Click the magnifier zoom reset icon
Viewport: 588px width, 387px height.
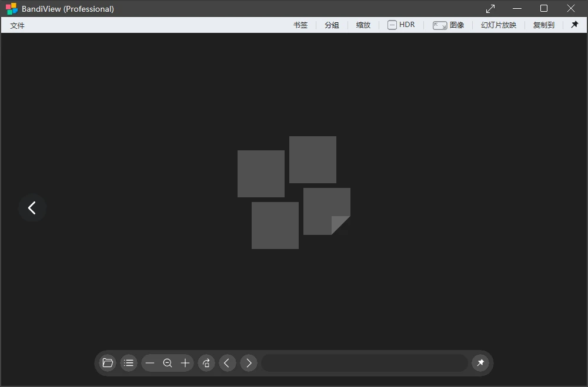click(168, 363)
